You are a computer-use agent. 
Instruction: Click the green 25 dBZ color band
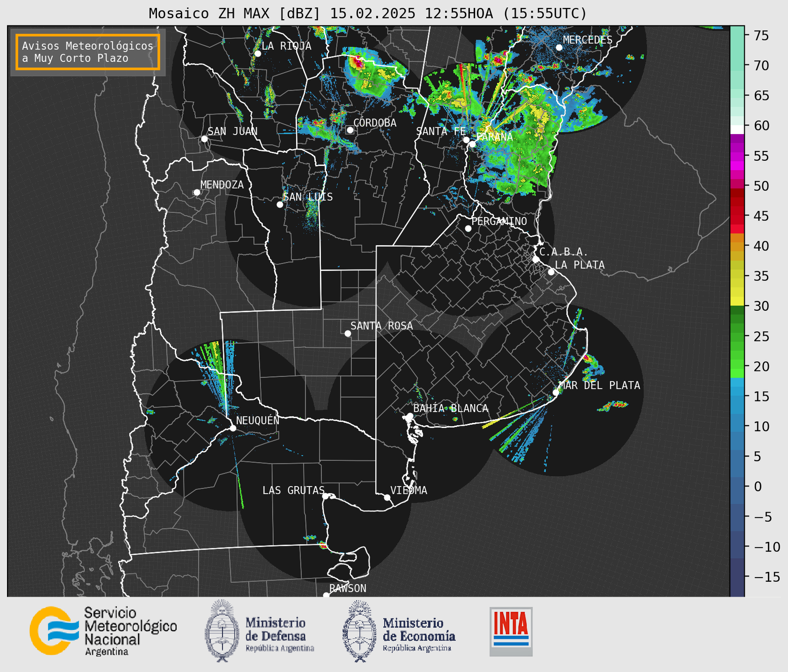click(737, 337)
